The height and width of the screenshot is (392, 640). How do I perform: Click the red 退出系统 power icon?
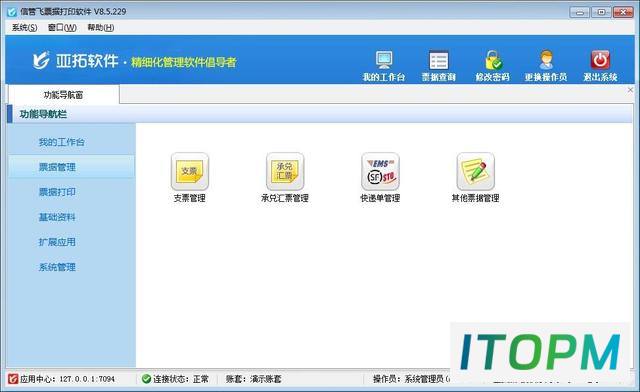tap(600, 60)
